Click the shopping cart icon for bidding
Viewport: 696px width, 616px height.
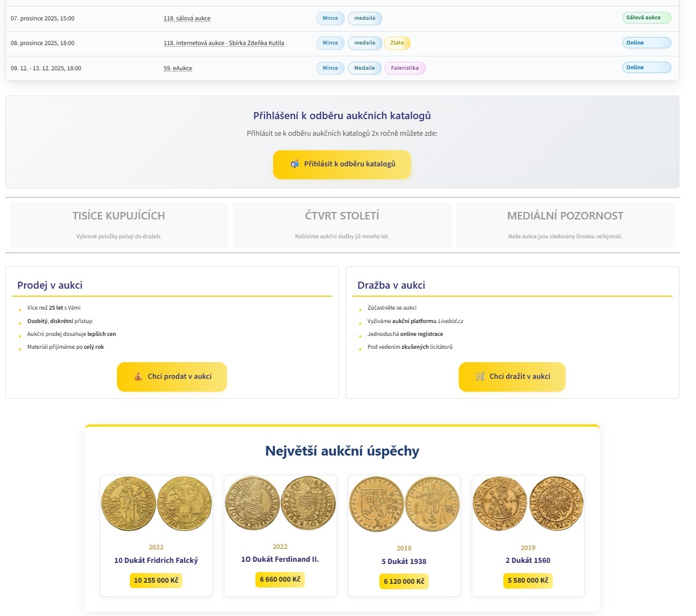480,377
